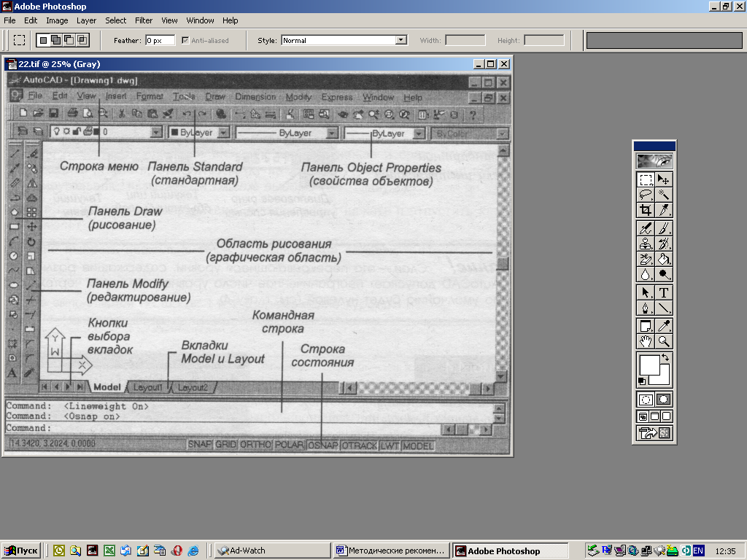The width and height of the screenshot is (747, 560).
Task: Open the View menu
Action: pos(169,20)
